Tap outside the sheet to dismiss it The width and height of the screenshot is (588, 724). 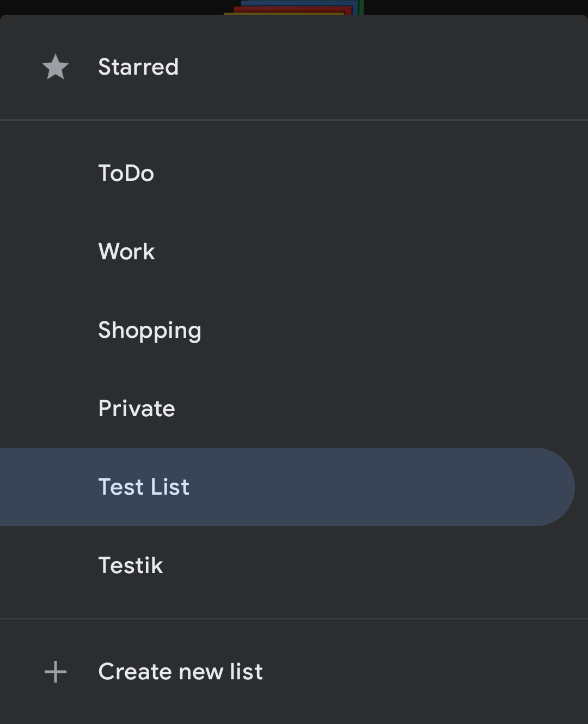click(82, 7)
